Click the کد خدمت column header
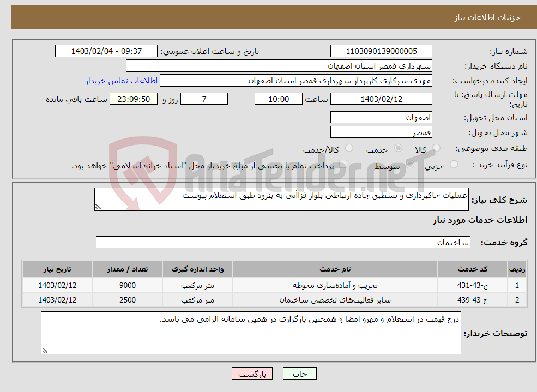The image size is (537, 392). (472, 269)
